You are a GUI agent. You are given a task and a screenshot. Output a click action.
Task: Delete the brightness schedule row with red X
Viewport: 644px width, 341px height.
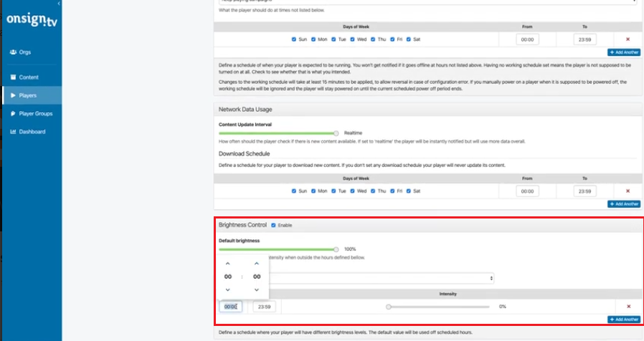(628, 307)
